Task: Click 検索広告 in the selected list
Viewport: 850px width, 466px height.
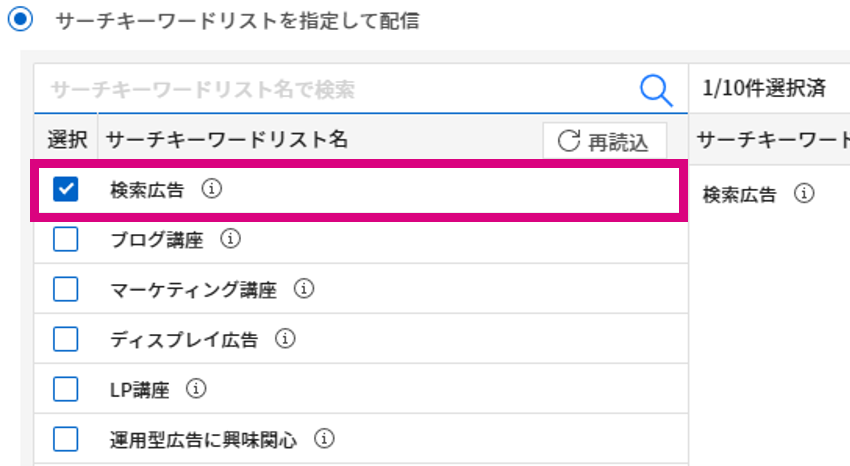Action: tap(739, 194)
